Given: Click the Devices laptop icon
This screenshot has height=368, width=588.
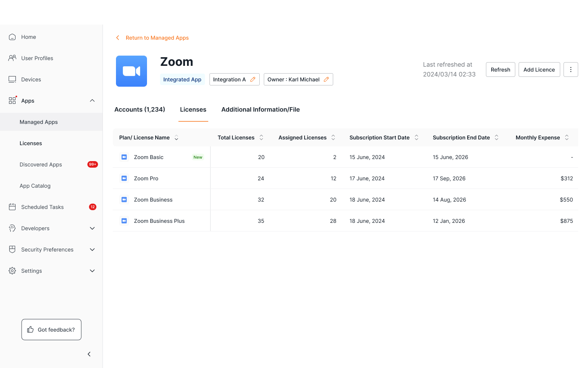Looking at the screenshot, I should (12, 79).
